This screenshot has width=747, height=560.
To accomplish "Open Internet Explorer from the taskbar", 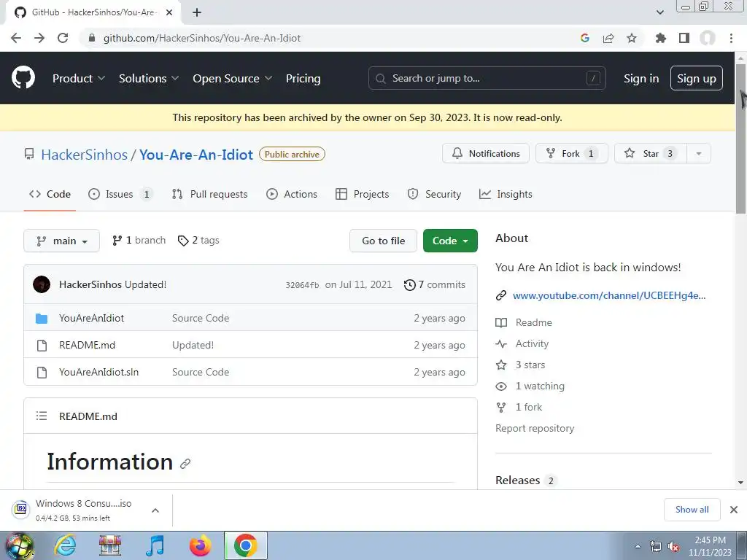I will click(x=65, y=545).
